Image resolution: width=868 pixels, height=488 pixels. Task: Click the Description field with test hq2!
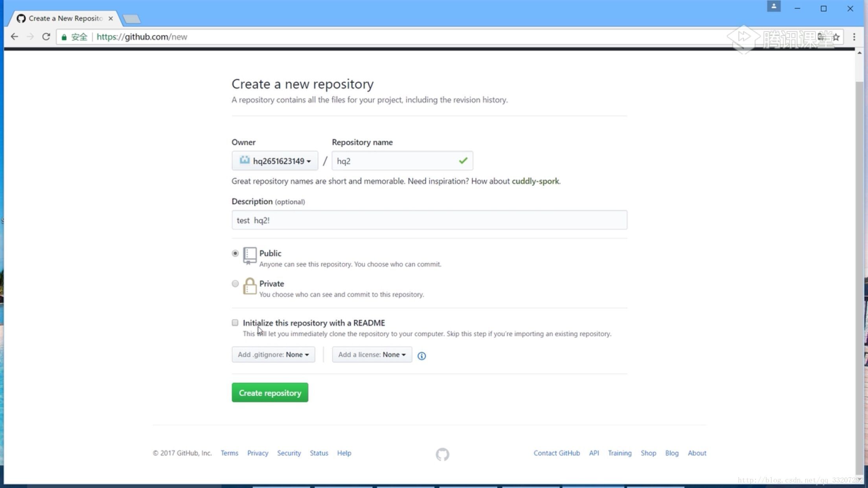click(429, 220)
